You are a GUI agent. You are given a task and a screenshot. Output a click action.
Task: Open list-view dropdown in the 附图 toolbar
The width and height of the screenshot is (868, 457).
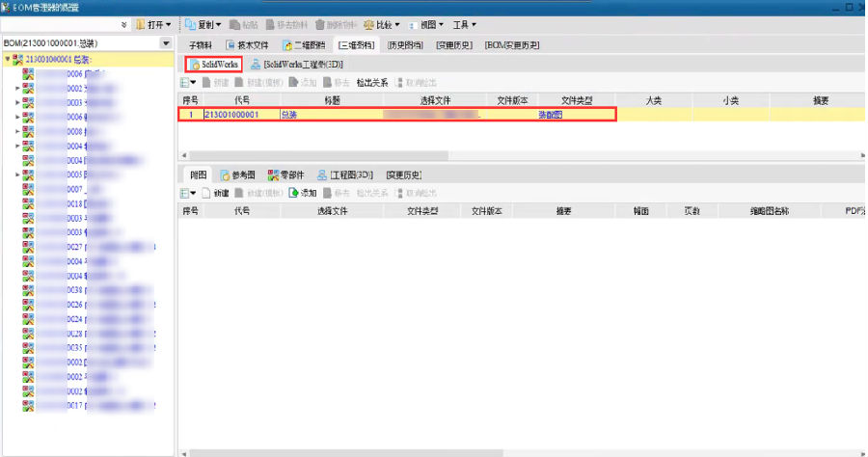click(x=188, y=193)
